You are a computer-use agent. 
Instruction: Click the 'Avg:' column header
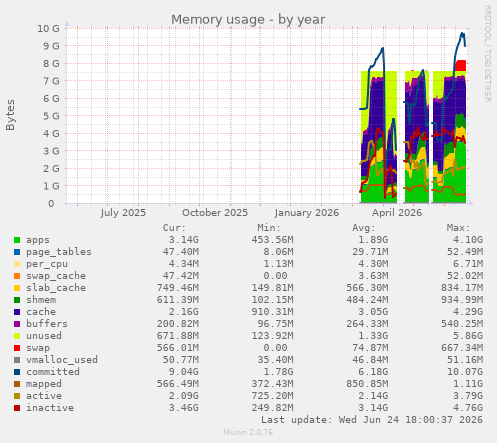point(364,228)
